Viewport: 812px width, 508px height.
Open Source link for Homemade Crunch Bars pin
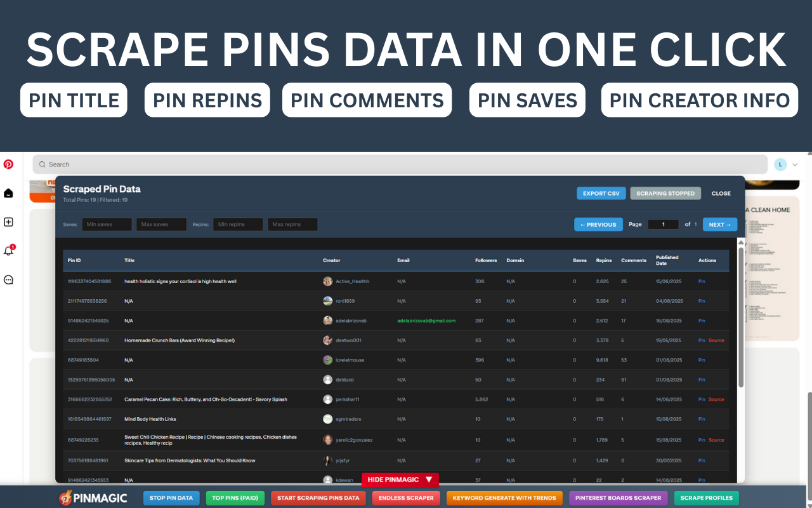[716, 340]
